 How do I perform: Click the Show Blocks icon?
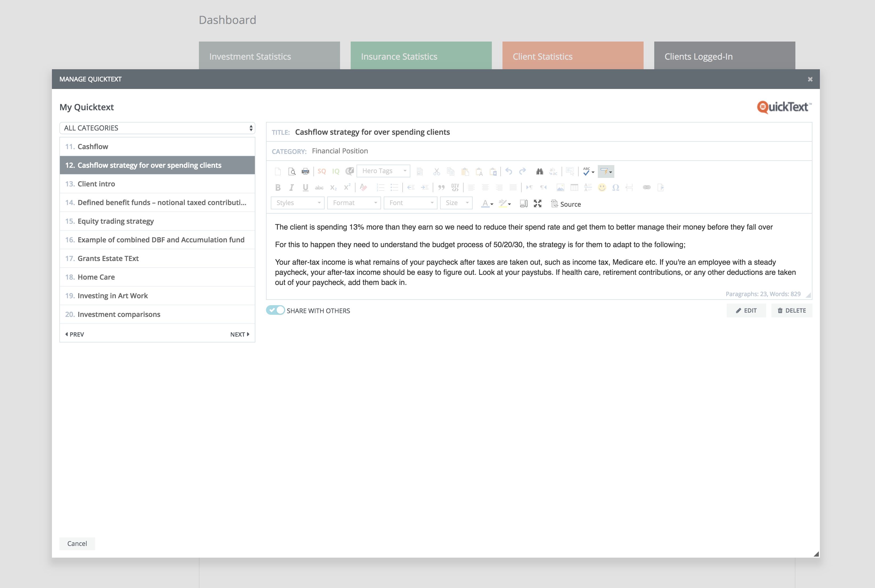523,204
